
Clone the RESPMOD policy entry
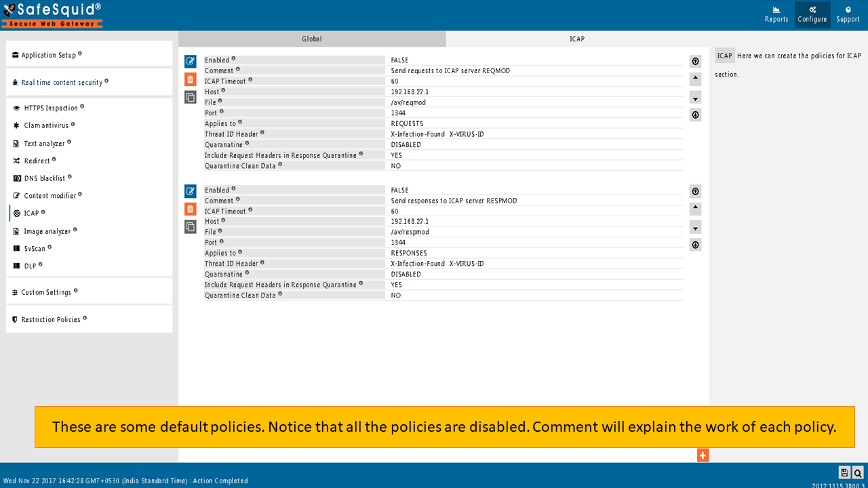pos(191,227)
